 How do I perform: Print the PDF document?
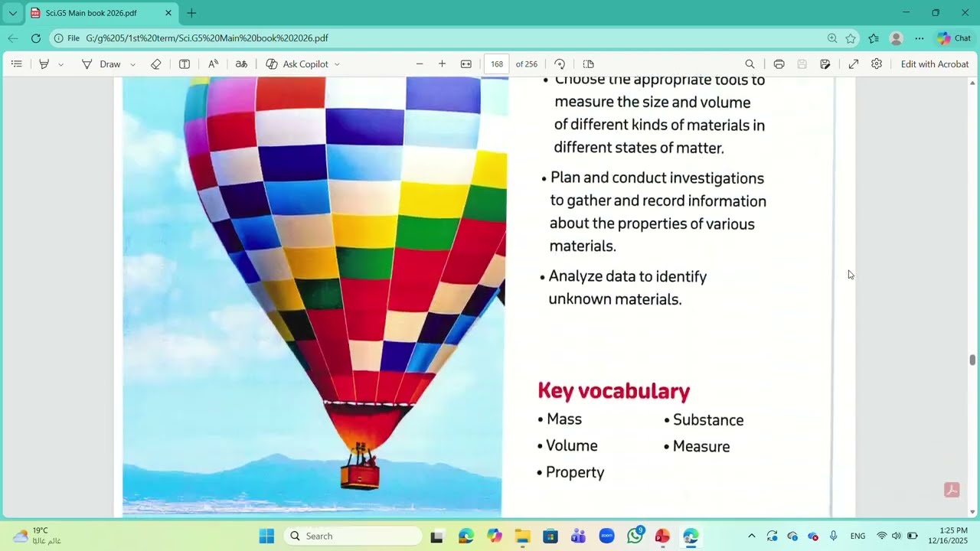779,64
